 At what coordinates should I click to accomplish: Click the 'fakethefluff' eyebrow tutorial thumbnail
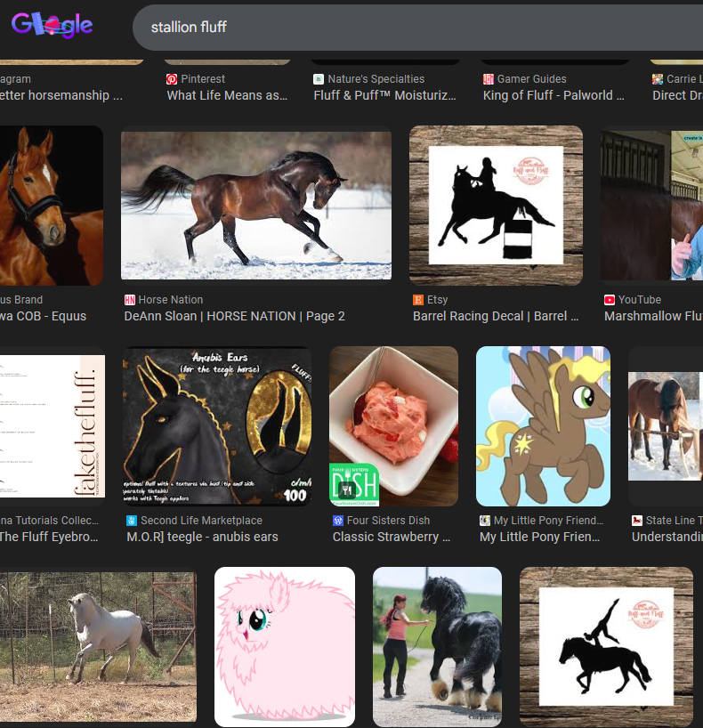click(x=53, y=426)
